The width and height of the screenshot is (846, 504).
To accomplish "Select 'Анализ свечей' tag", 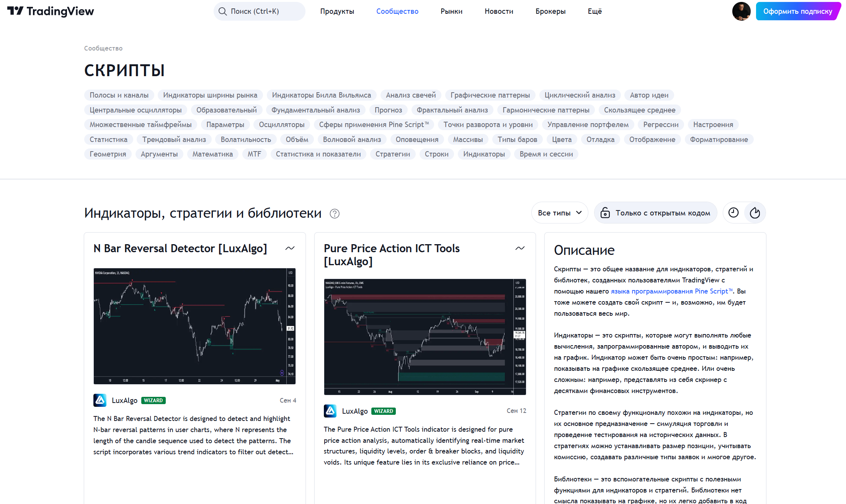I will 411,95.
